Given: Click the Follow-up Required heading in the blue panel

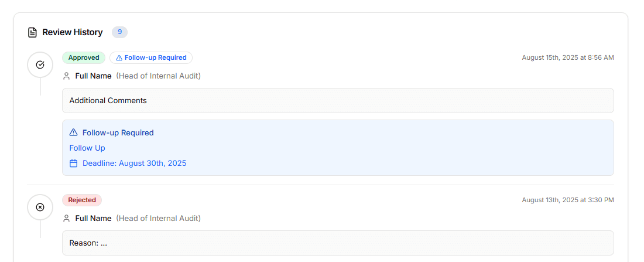Looking at the screenshot, I should pyautogui.click(x=118, y=133).
